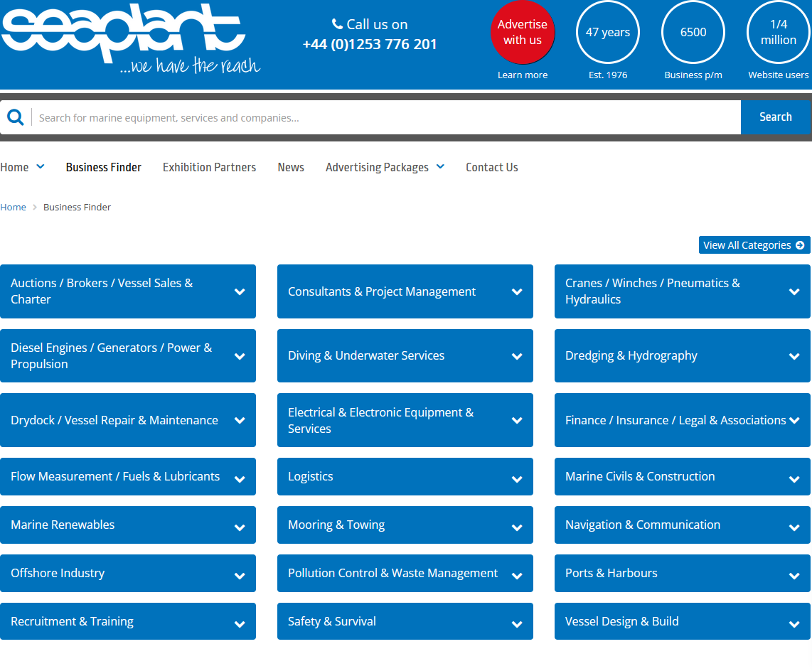
Task: Click the blue Search button
Action: pos(775,117)
